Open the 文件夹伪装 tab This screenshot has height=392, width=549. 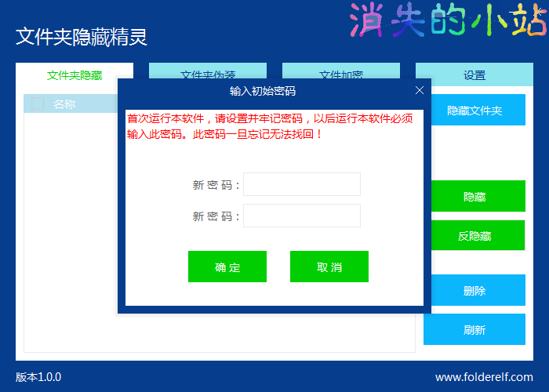(x=208, y=71)
